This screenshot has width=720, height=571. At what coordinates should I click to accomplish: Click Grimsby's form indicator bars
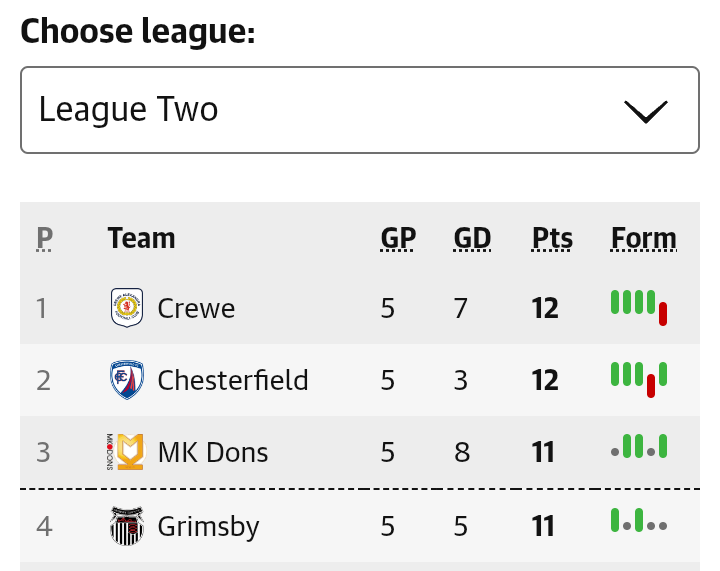pyautogui.click(x=639, y=520)
